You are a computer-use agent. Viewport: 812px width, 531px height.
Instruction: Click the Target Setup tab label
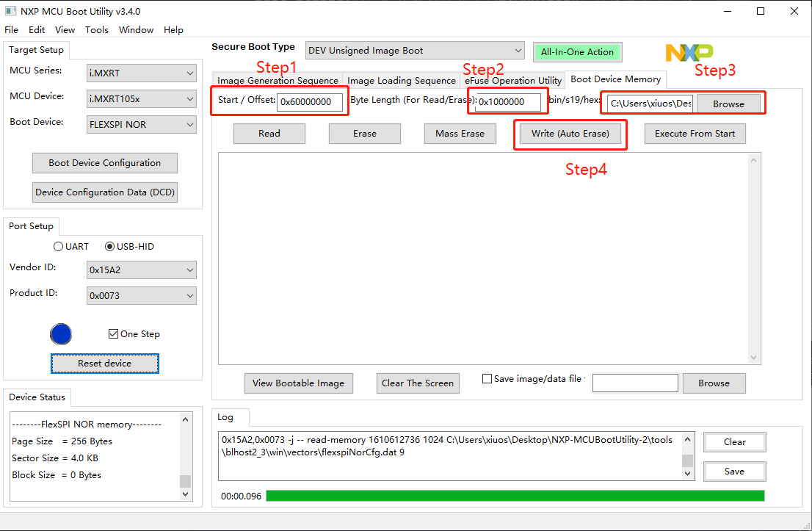[x=36, y=50]
